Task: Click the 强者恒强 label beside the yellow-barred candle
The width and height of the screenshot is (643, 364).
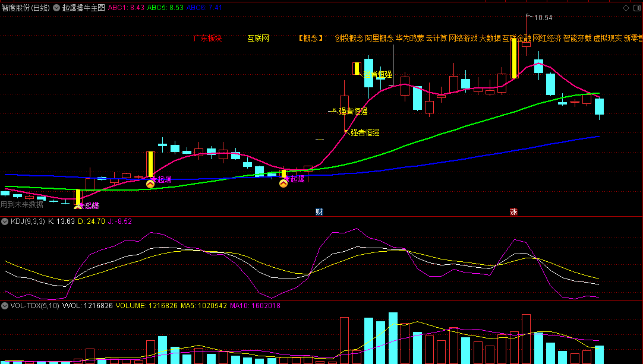Action: click(x=378, y=74)
